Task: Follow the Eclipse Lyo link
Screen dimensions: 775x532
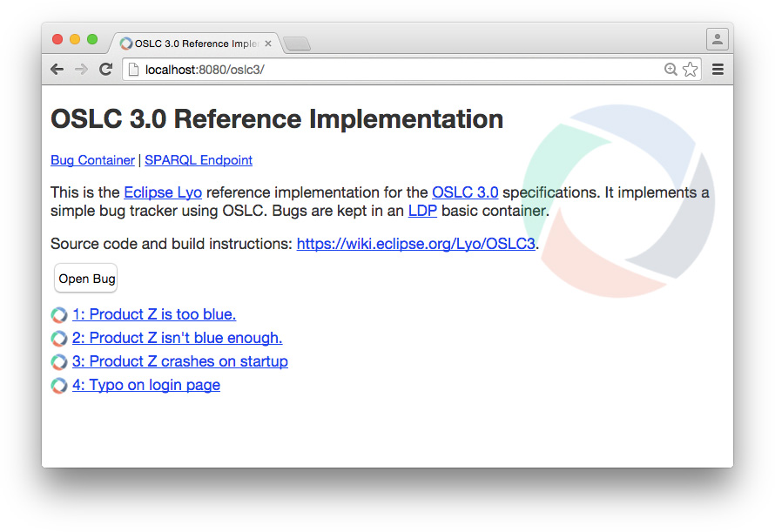Action: 163,192
